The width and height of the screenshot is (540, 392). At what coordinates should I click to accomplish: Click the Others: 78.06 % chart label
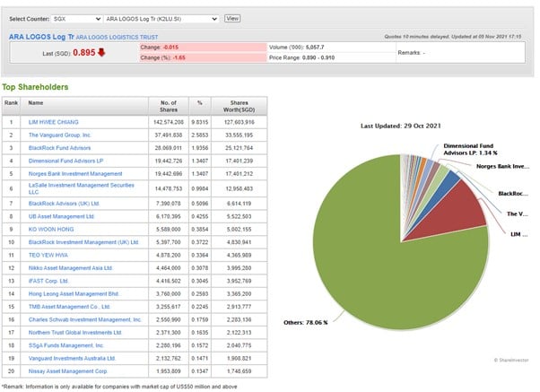pyautogui.click(x=306, y=322)
